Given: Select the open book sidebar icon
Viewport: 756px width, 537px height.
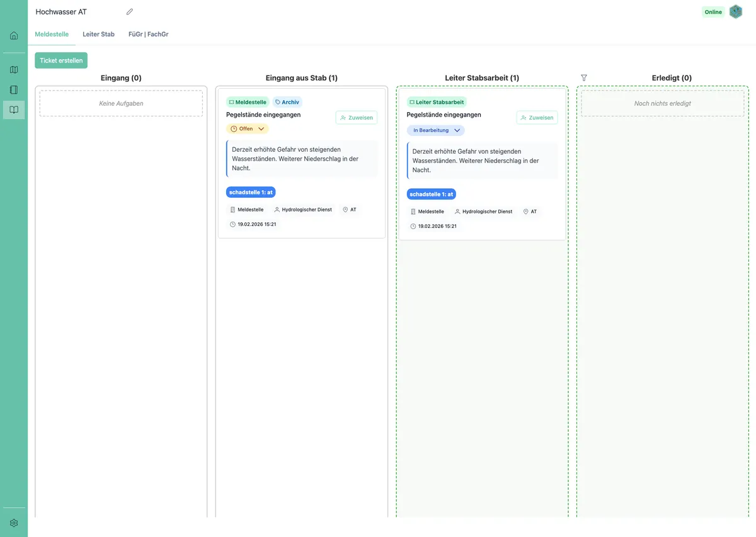Looking at the screenshot, I should [x=14, y=110].
